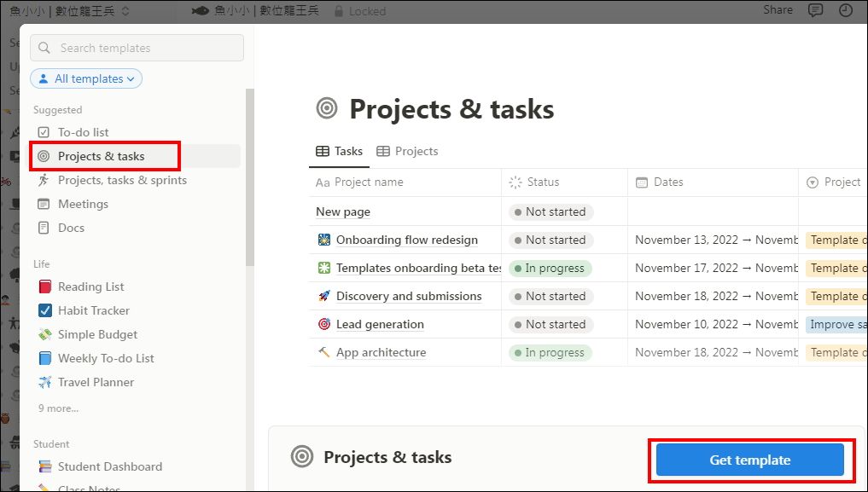Switch to the Tasks tab

coord(339,151)
